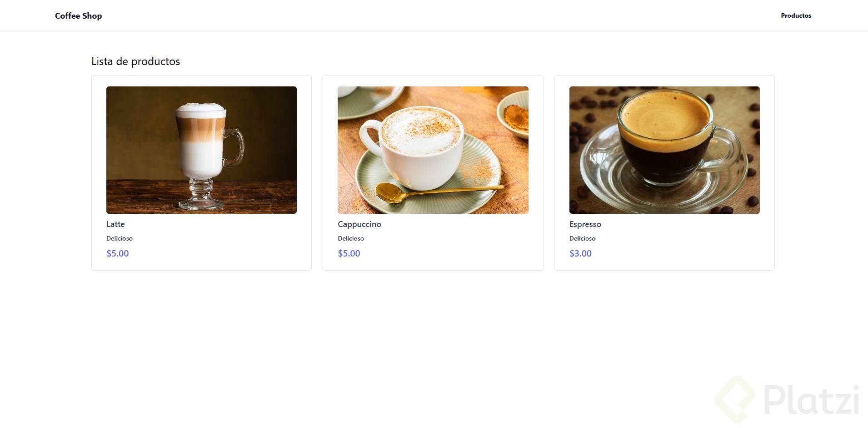Viewport: 868px width, 428px height.
Task: Click the blank space inside the Latte card beside its price
Action: (214, 253)
